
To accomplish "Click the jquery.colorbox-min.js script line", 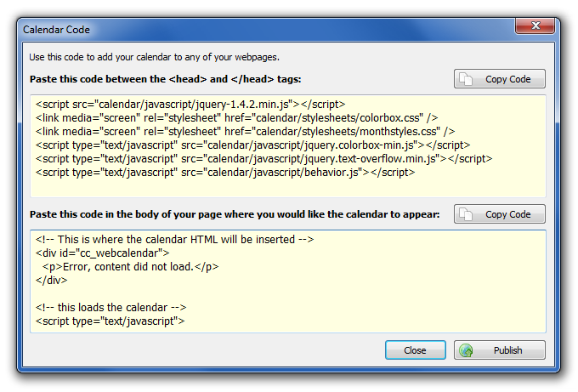I will coord(252,145).
